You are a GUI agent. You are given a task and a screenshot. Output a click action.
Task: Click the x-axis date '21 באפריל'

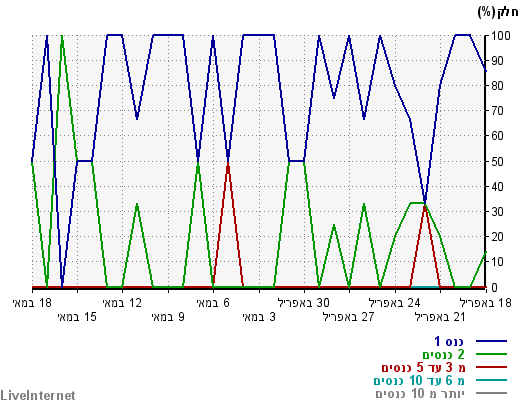pos(440,316)
